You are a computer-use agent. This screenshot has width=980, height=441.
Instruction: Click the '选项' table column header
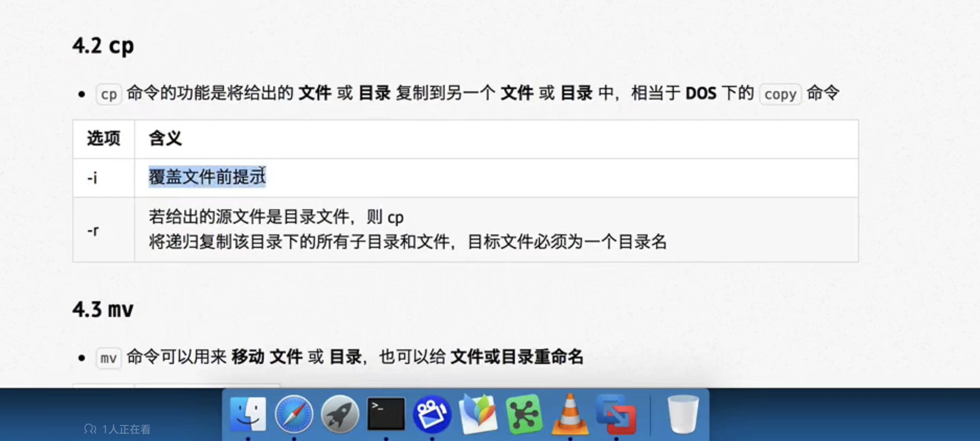coord(103,138)
